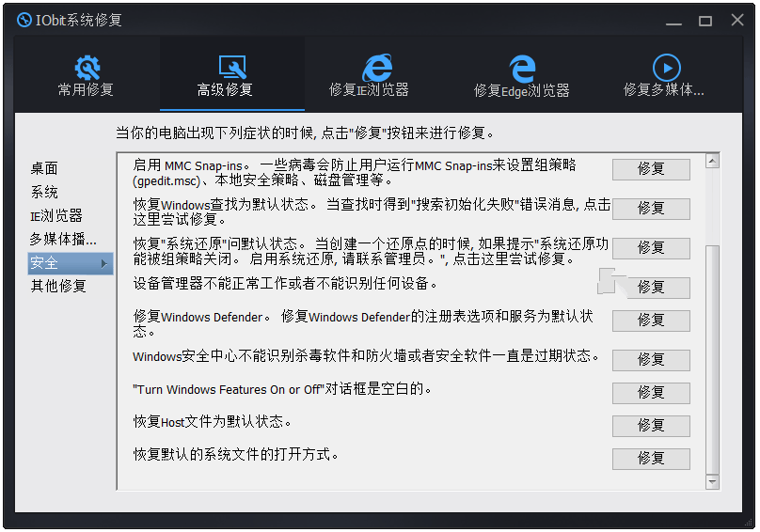This screenshot has height=532, width=760.
Task: Click the text 设备管理器不能正常工作或者不能识别任何设备
Action: coord(285,283)
